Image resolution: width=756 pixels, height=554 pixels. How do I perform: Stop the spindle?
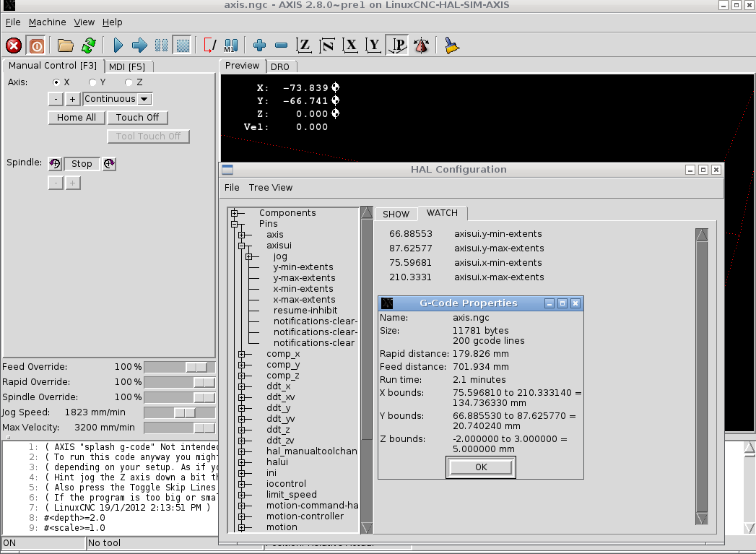click(x=82, y=164)
